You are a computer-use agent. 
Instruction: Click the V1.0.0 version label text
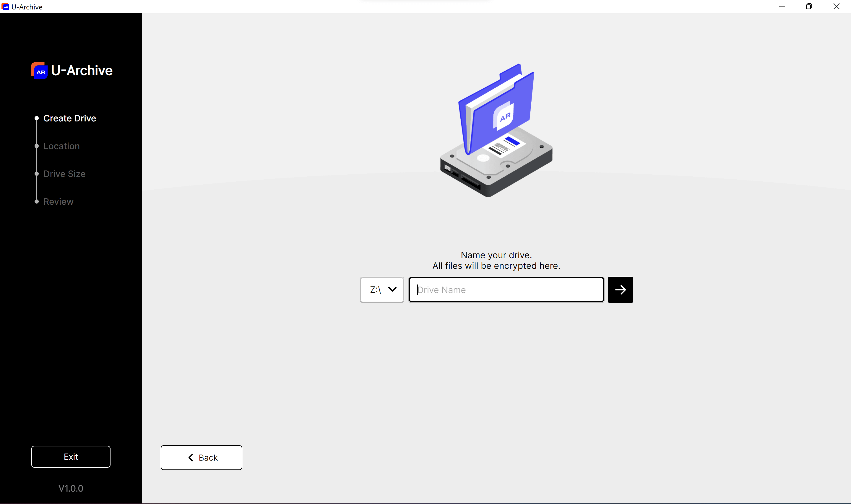click(72, 488)
